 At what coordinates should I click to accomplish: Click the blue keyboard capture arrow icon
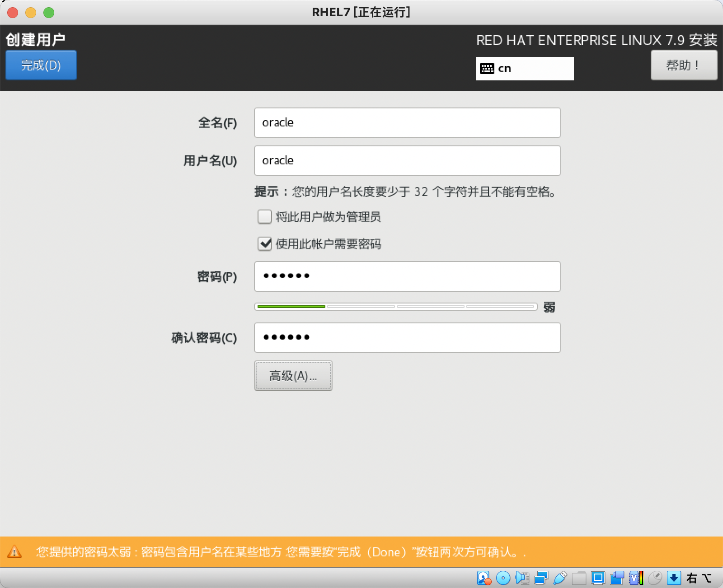[x=674, y=578]
